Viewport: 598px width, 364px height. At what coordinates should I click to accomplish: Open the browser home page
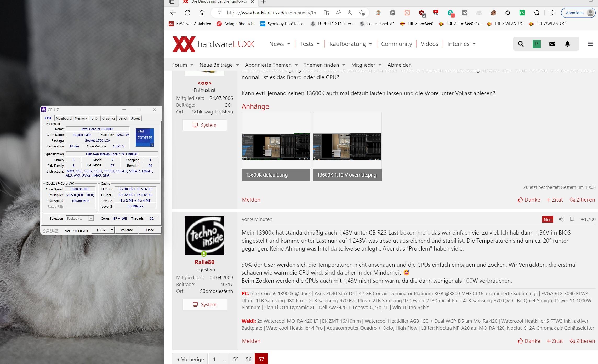(202, 13)
